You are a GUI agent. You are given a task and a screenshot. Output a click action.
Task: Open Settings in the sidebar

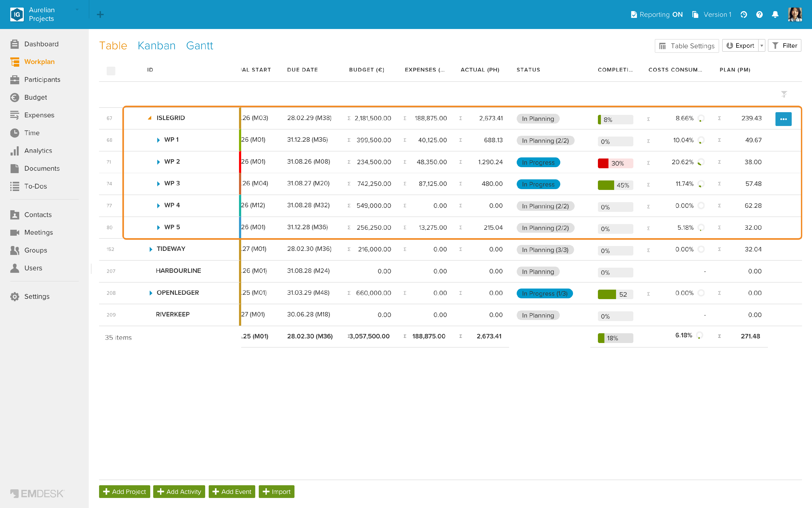30,297
